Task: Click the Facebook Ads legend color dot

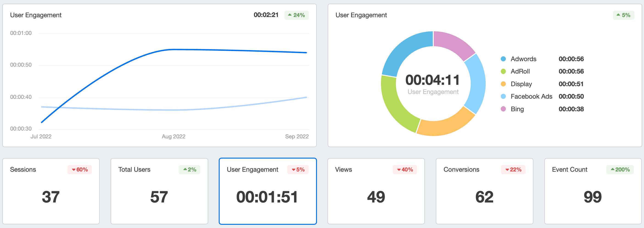Action: (x=503, y=97)
